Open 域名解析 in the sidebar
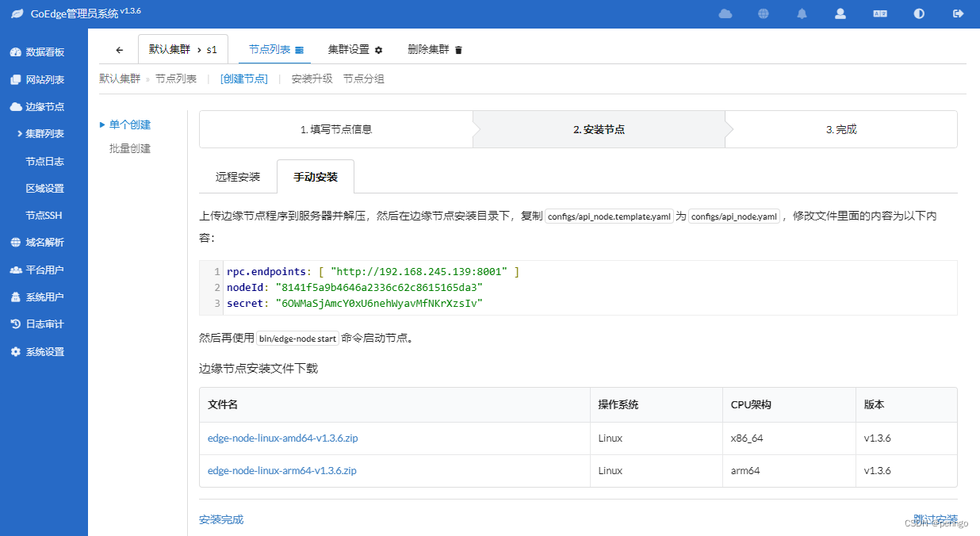The height and width of the screenshot is (536, 980). click(44, 243)
